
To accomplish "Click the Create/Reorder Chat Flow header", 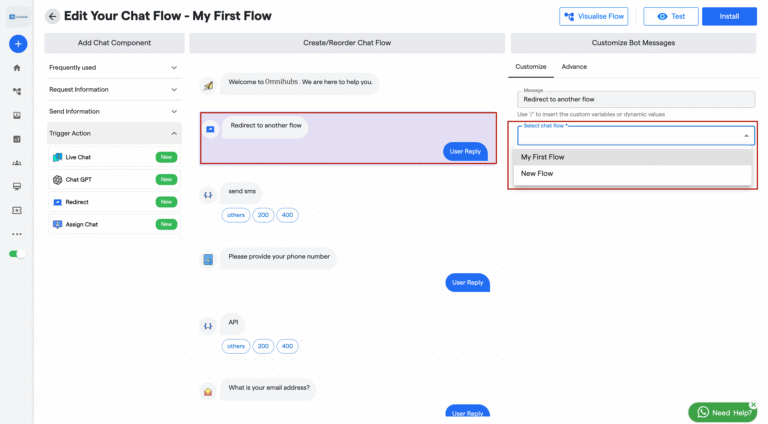I will pos(347,43).
